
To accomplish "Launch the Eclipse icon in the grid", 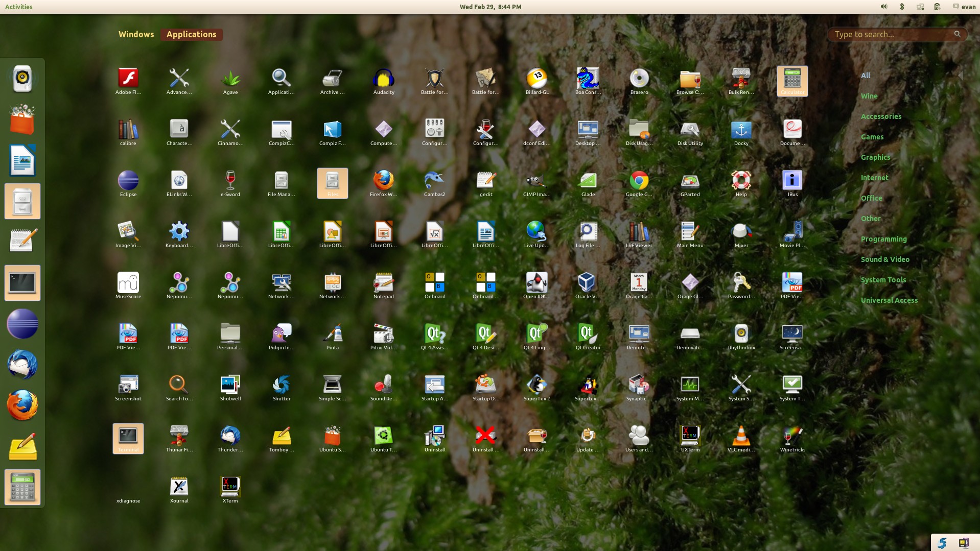I will coord(128,183).
